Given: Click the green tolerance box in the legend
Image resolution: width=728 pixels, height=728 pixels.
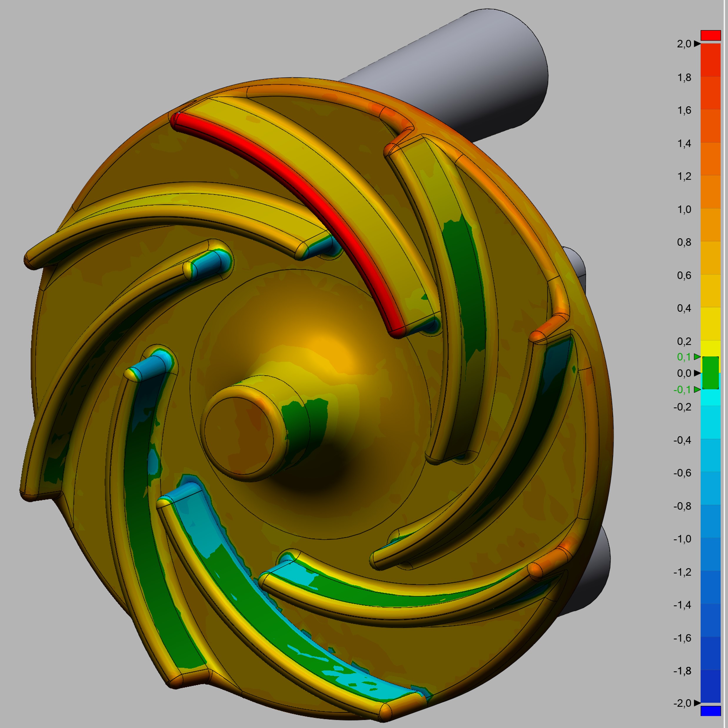Looking at the screenshot, I should pyautogui.click(x=710, y=373).
